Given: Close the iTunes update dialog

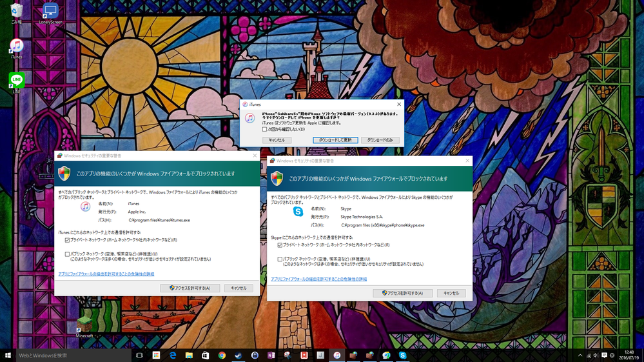Looking at the screenshot, I should pyautogui.click(x=399, y=105).
